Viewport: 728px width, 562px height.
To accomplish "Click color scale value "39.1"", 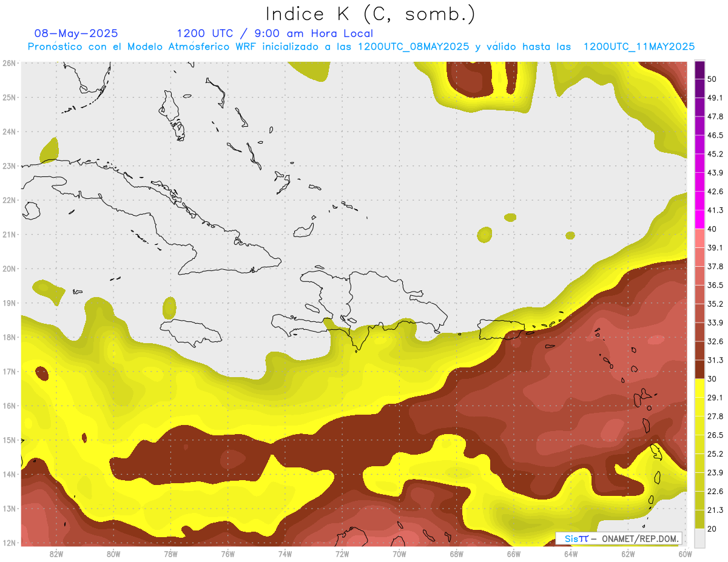I will tap(715, 247).
